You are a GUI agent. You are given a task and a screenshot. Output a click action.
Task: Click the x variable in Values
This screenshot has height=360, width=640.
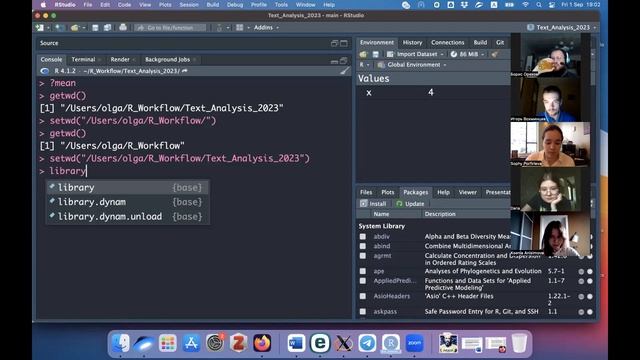[x=369, y=93]
